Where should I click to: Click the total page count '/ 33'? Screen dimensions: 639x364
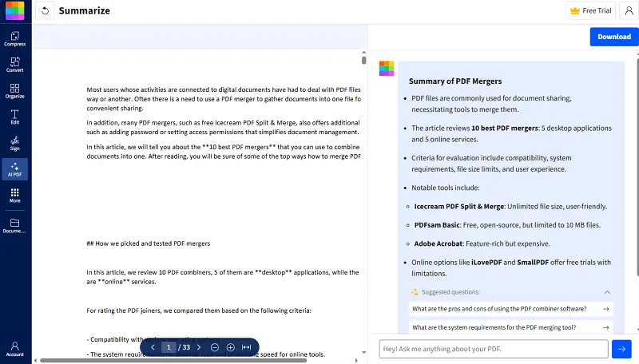point(185,347)
